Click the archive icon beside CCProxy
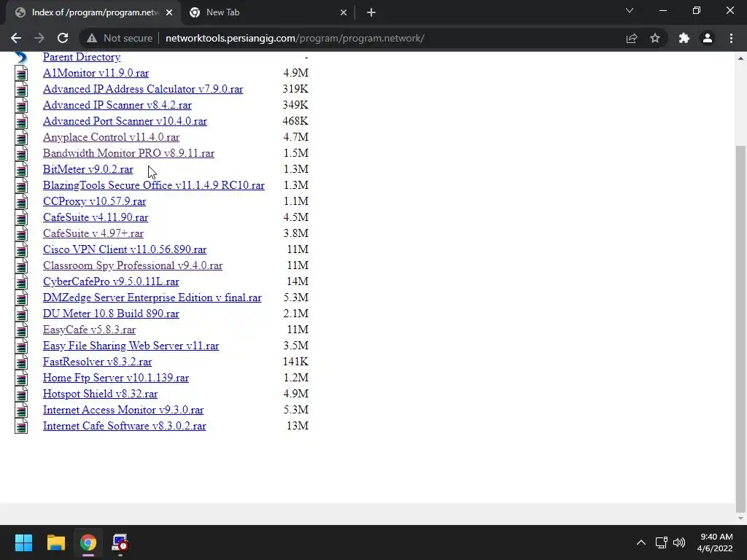Image resolution: width=747 pixels, height=560 pixels. tap(21, 202)
